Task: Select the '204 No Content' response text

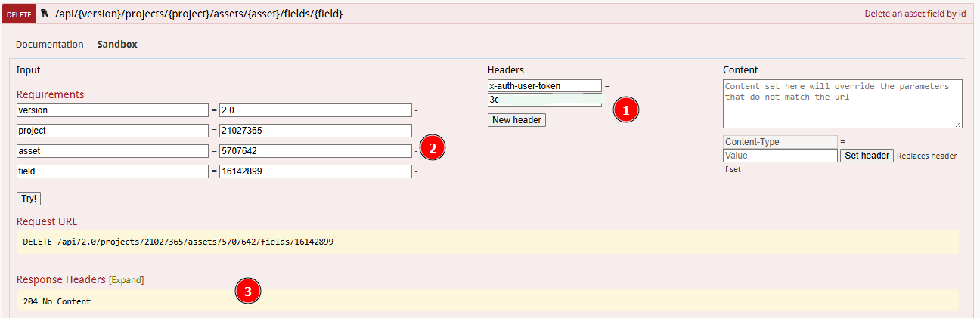Action: [x=57, y=301]
